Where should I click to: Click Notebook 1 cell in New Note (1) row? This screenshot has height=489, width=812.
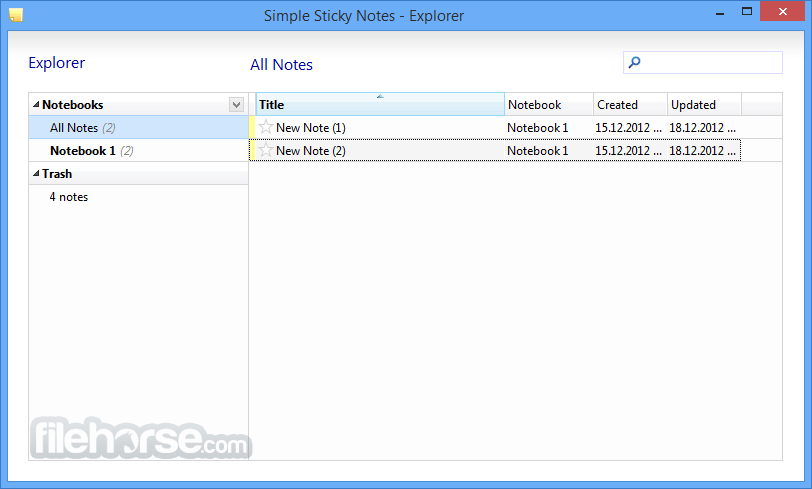tap(538, 127)
